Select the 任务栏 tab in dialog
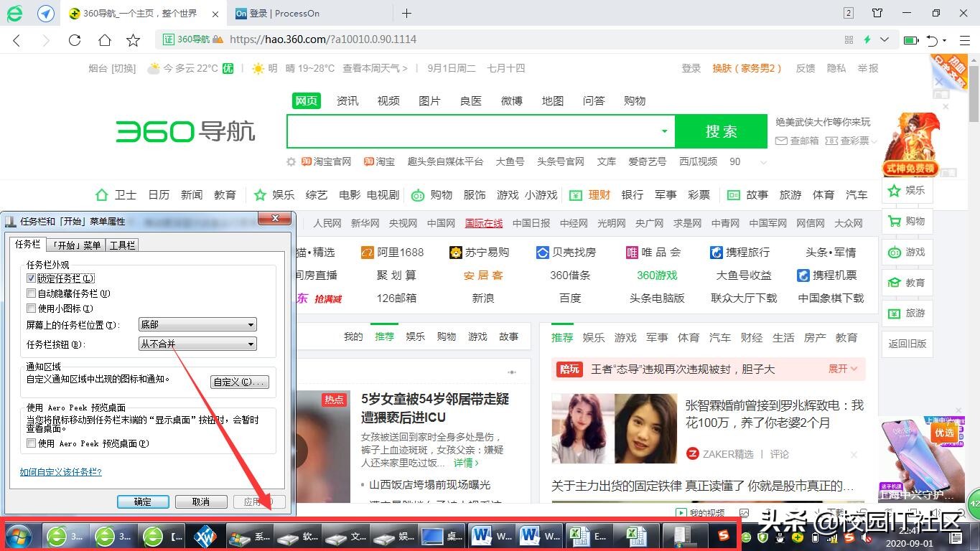Image resolution: width=980 pixels, height=551 pixels. pos(28,245)
